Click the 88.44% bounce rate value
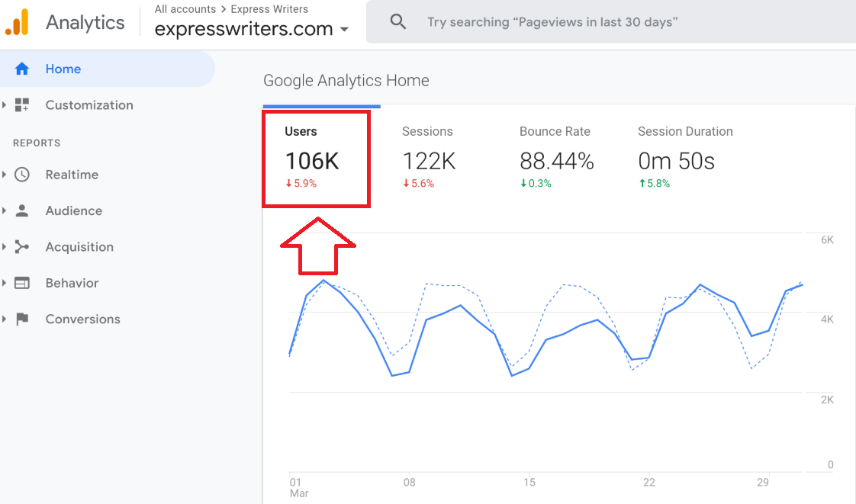 click(557, 162)
